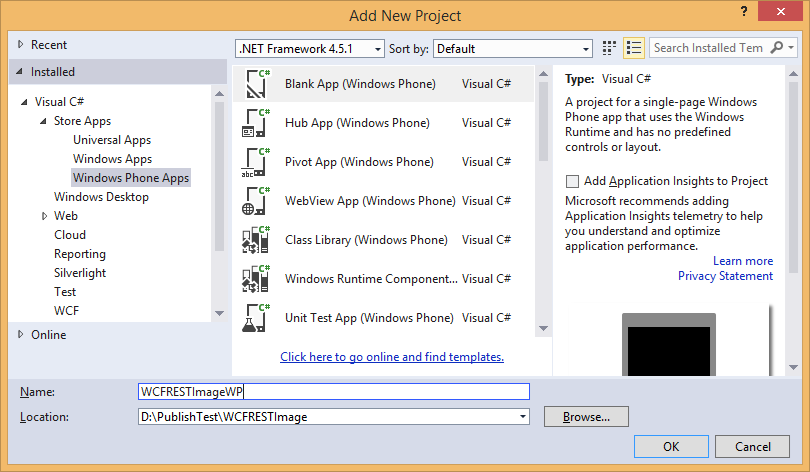
Task: Open the Sort by dropdown
Action: [585, 49]
